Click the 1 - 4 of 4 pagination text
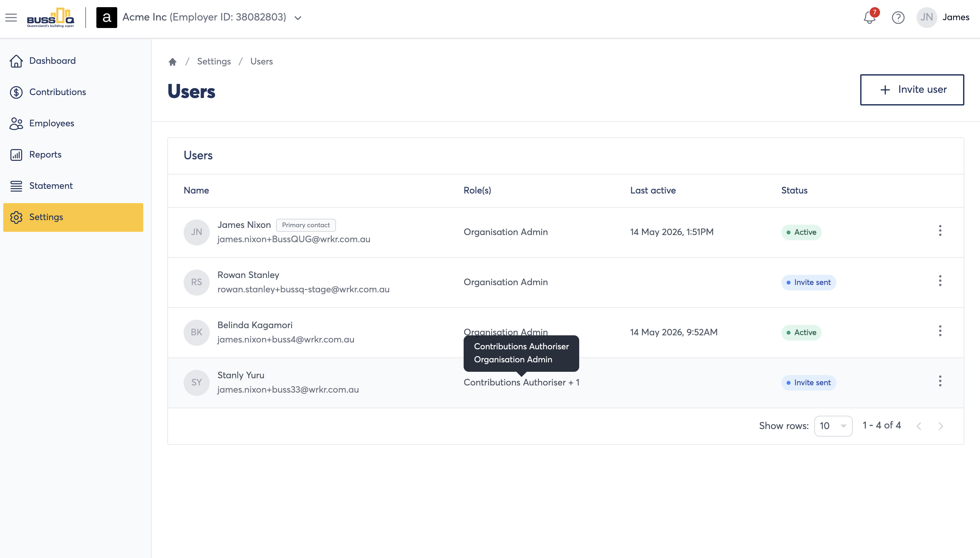The image size is (980, 558). coord(881,425)
